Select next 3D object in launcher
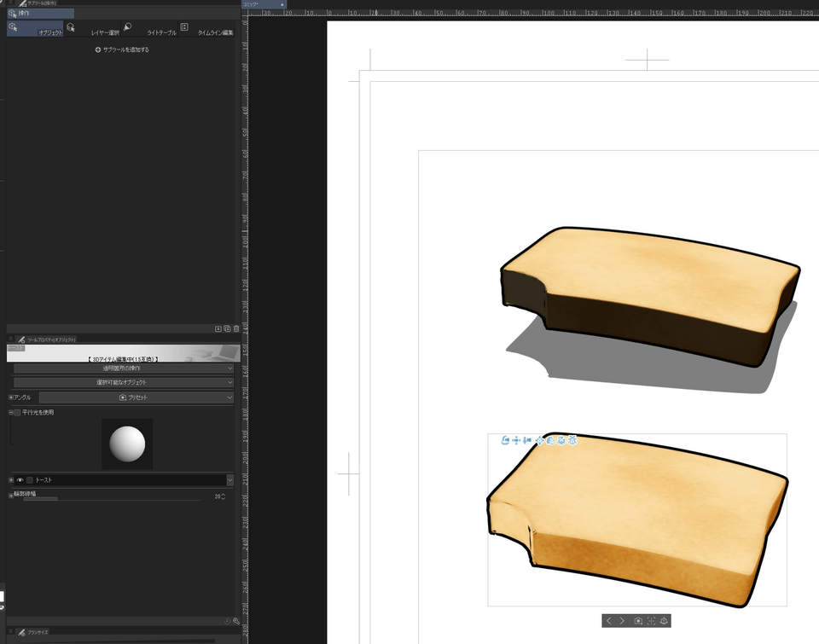819x644 pixels. [622, 620]
